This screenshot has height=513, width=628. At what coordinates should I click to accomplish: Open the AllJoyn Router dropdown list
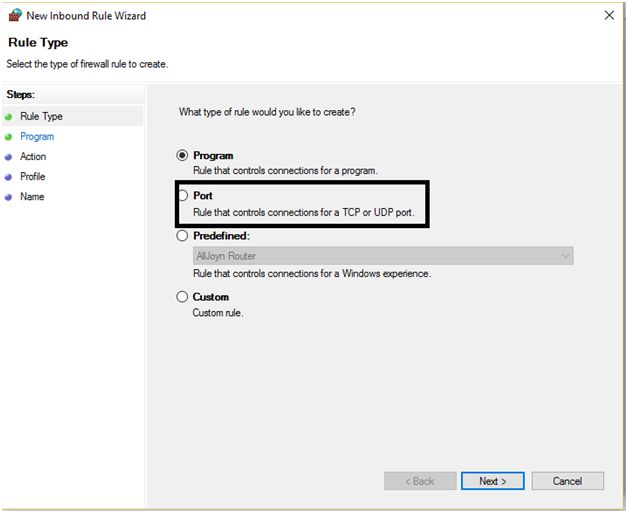click(x=382, y=256)
